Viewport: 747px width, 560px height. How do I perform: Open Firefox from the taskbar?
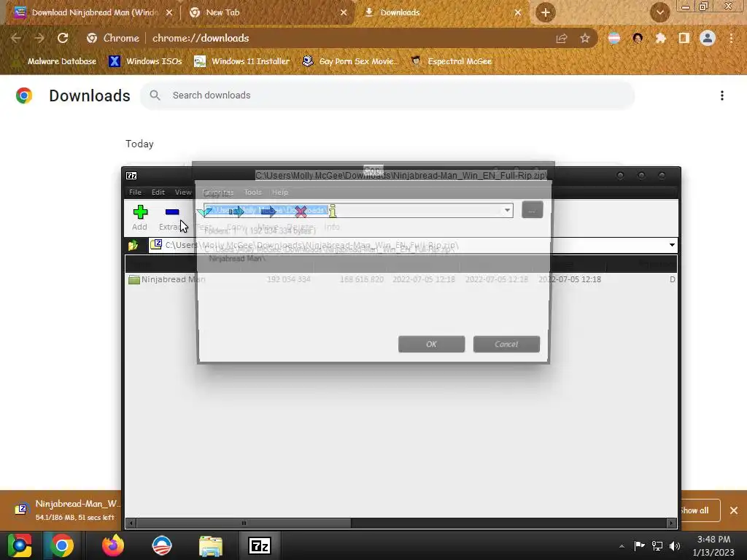point(113,545)
